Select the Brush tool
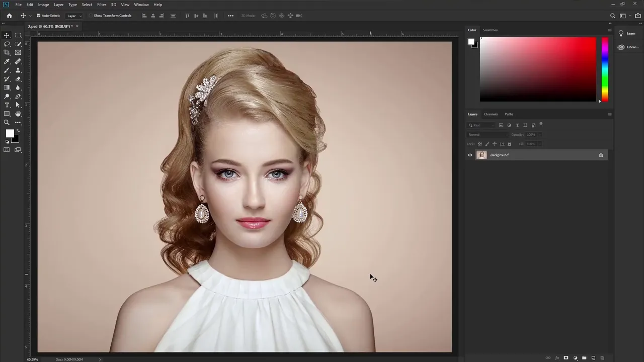 [7, 70]
